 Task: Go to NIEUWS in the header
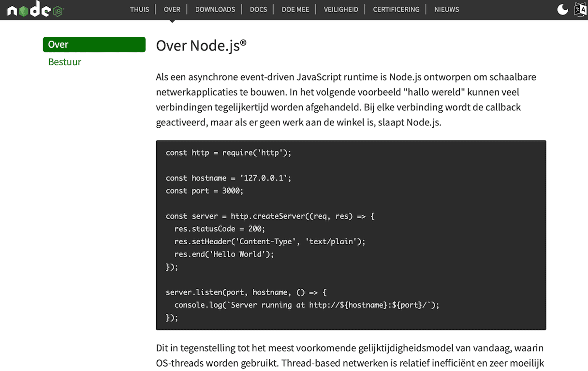[x=446, y=10]
